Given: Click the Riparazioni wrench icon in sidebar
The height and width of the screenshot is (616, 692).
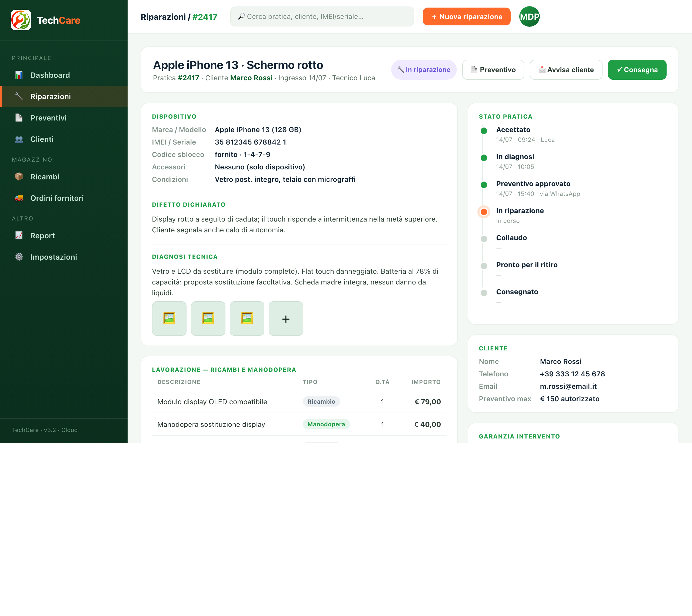Looking at the screenshot, I should tap(19, 96).
